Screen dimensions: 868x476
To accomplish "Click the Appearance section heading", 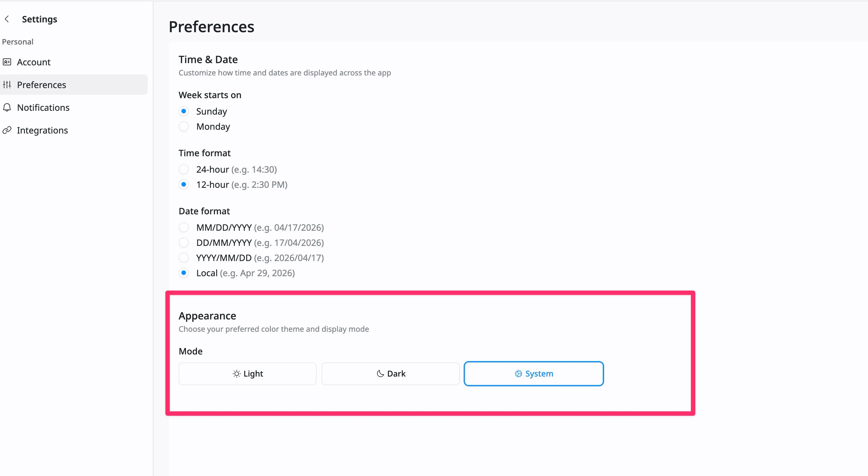I will (x=207, y=316).
